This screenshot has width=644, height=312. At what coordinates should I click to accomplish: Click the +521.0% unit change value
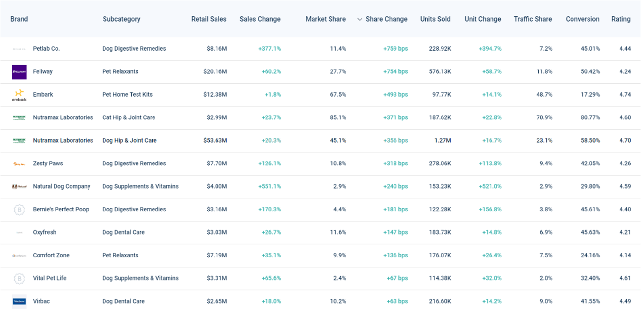coord(490,186)
